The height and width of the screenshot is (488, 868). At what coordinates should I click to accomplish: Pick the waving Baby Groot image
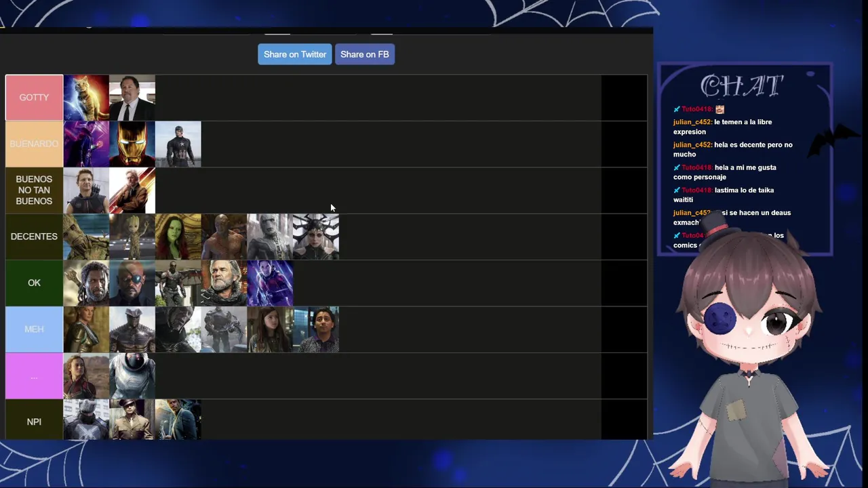click(132, 237)
